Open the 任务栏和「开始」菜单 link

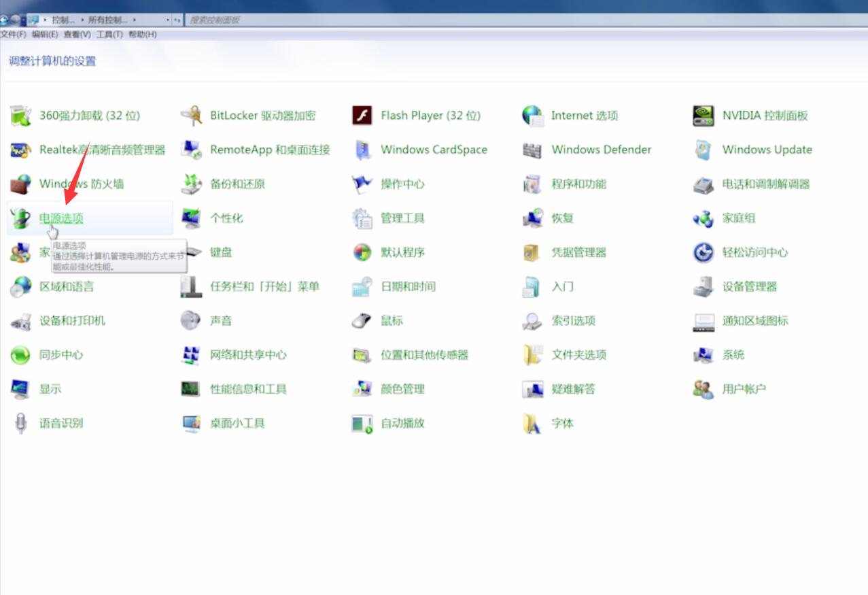tap(264, 286)
